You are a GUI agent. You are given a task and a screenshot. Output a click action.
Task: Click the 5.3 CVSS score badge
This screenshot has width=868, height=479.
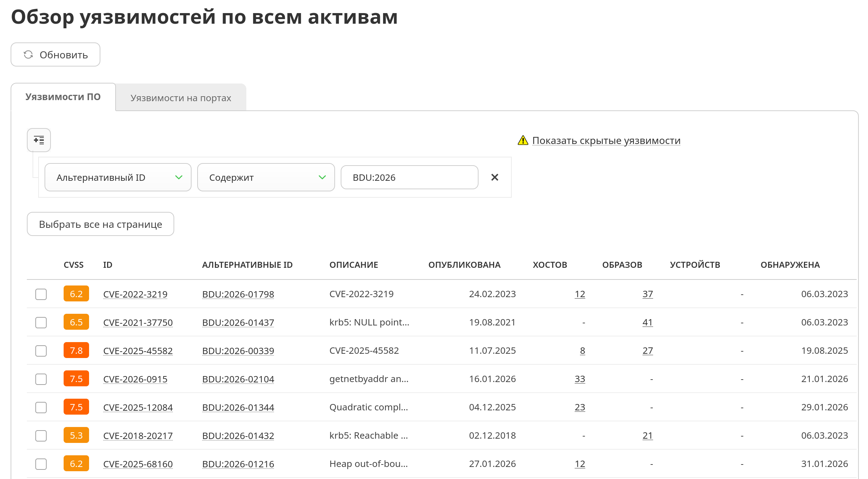coord(76,435)
